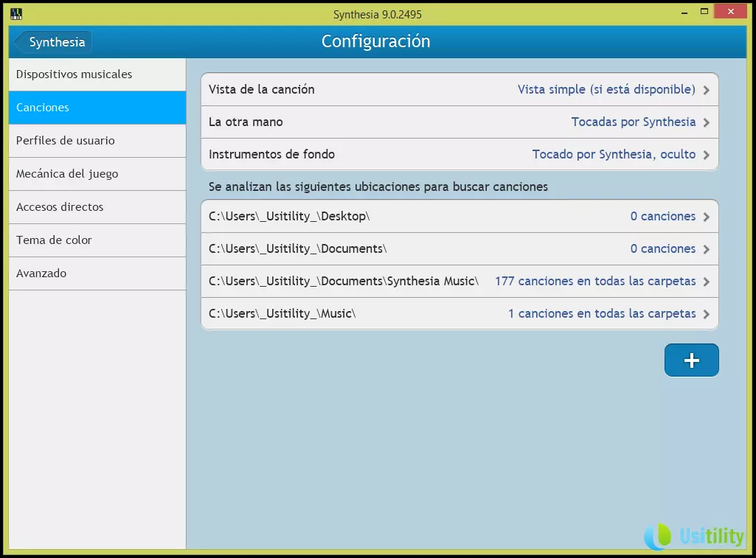Screen dimensions: 756x558
Task: Expand the La otra mano chevron
Action: (x=707, y=122)
